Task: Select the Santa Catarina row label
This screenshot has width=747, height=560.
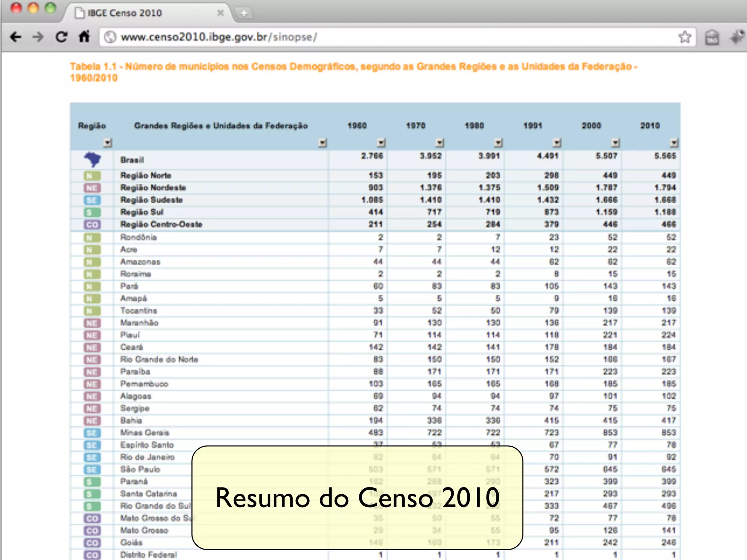Action: [x=148, y=494]
